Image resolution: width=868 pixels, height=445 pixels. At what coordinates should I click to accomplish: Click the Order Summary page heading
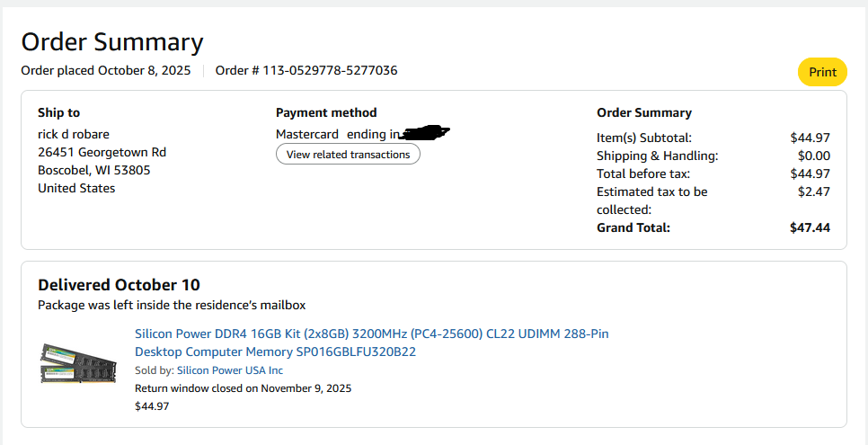point(112,42)
